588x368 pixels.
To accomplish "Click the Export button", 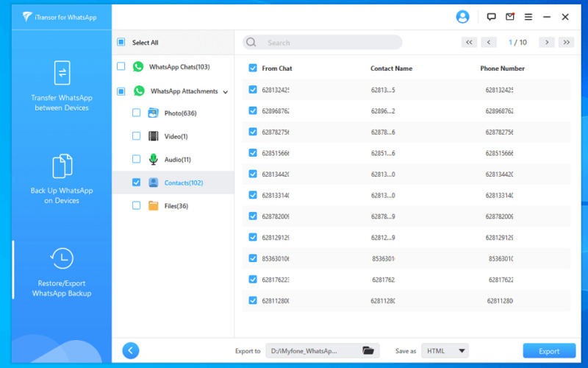I will click(x=549, y=351).
